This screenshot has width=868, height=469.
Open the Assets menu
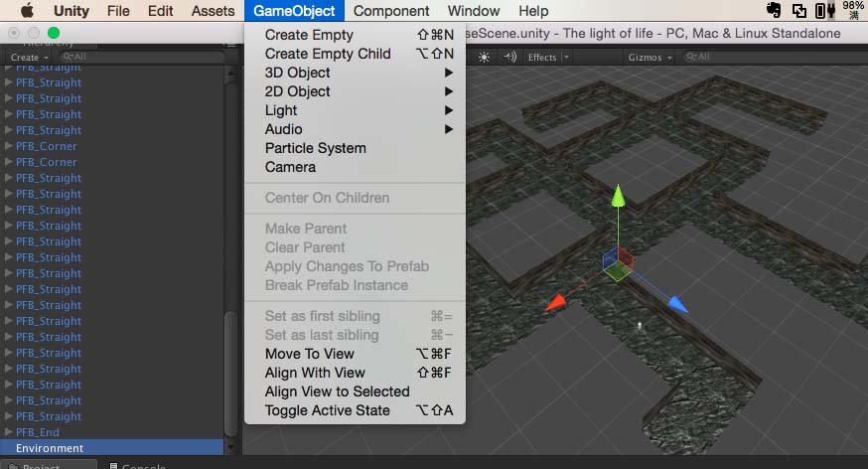point(214,11)
